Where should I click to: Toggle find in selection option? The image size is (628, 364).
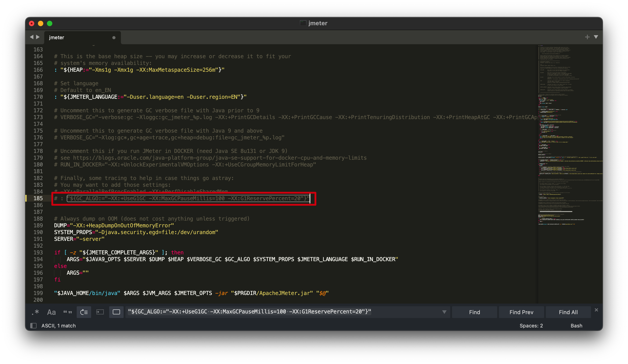click(x=100, y=312)
